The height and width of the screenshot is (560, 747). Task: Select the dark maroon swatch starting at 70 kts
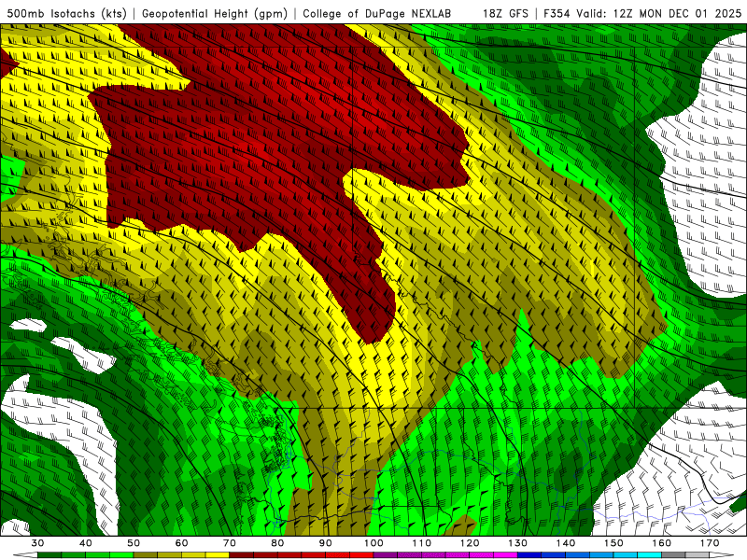242,554
